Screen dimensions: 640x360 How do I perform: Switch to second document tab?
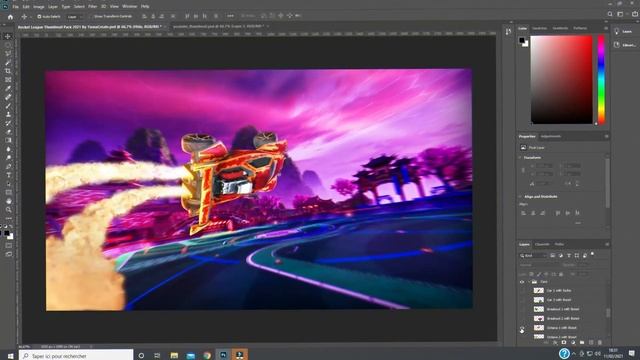pyautogui.click(x=218, y=27)
